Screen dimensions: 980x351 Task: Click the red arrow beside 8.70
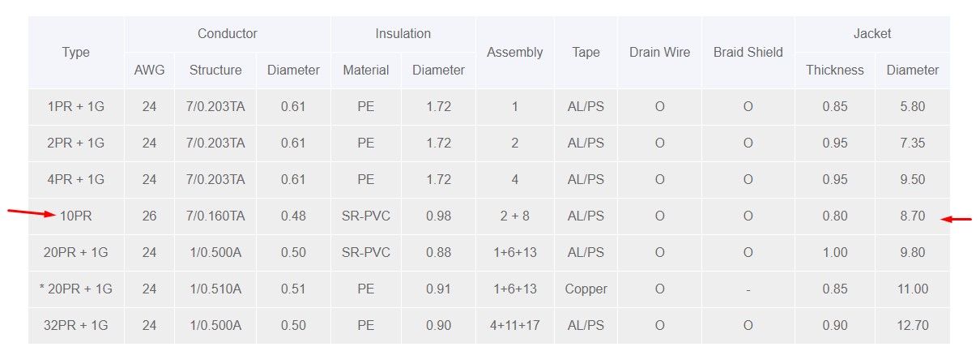click(960, 219)
